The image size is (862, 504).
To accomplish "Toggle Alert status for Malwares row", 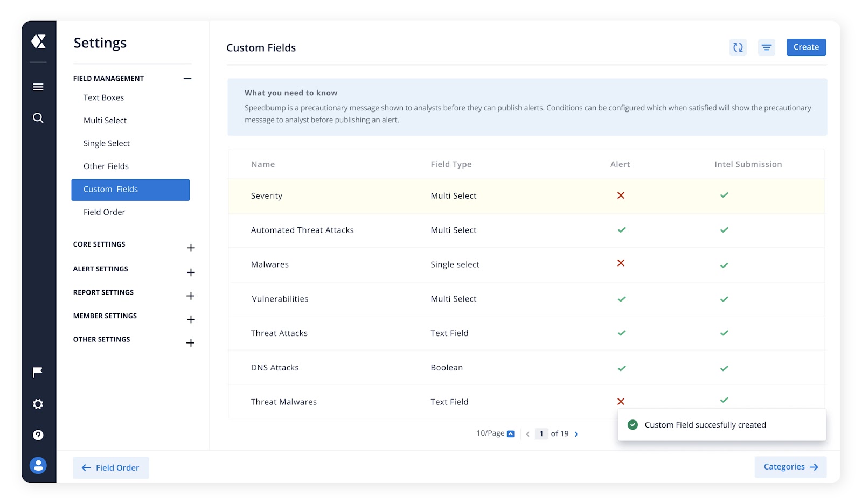I will coord(621,263).
